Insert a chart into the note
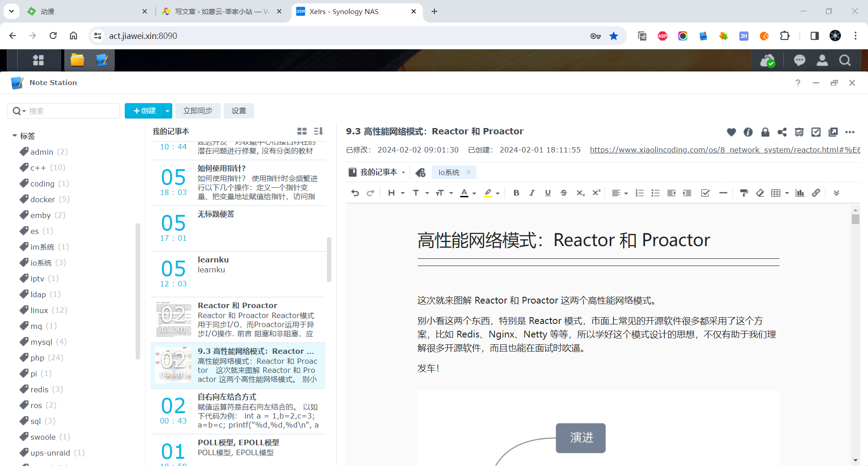The height and width of the screenshot is (466, 868). click(x=800, y=193)
